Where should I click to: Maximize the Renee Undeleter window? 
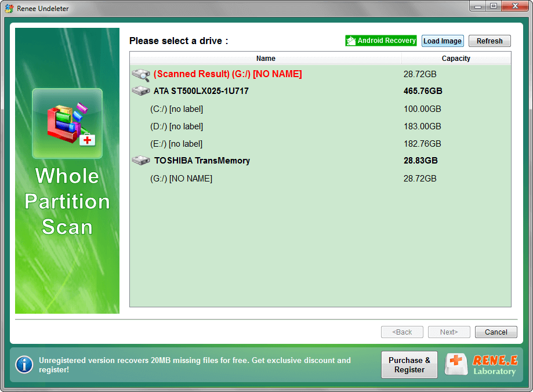(x=494, y=6)
